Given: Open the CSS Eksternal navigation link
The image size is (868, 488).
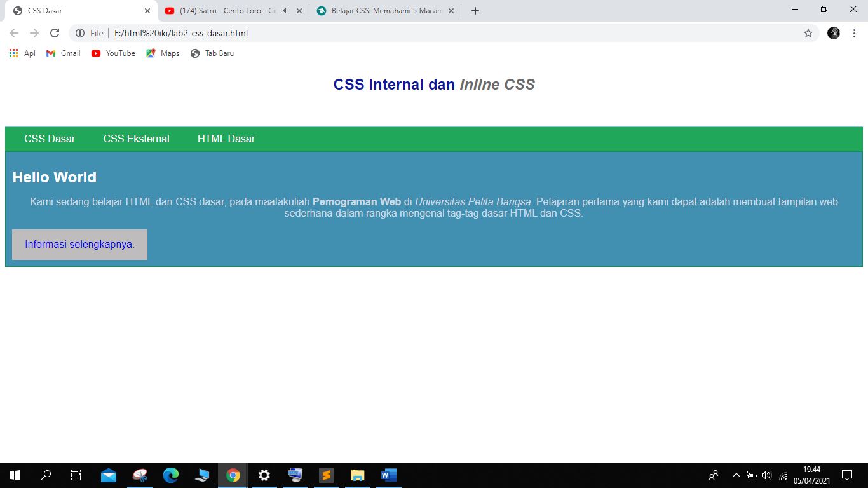Looking at the screenshot, I should [136, 139].
